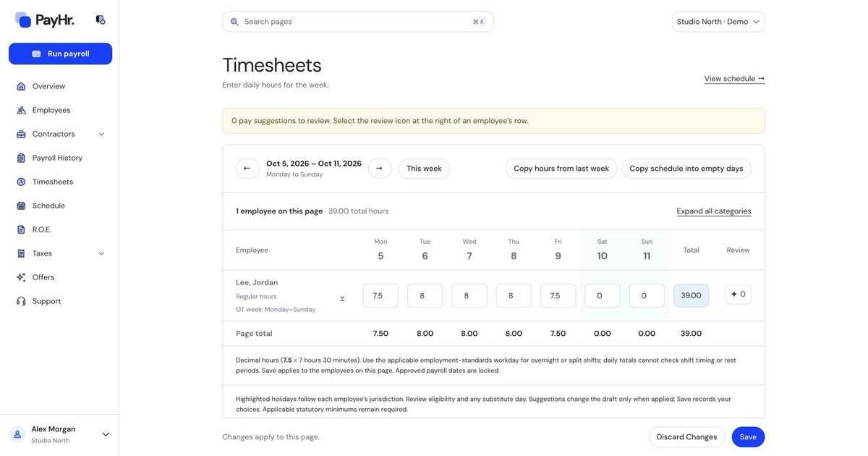Image resolution: width=868 pixels, height=456 pixels.
Task: Expand the Contractors submenu chevron
Action: 101,134
